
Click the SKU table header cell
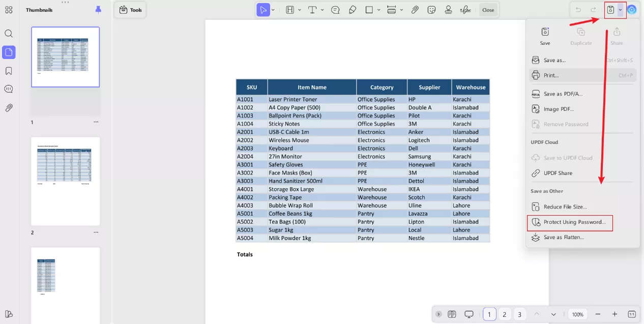point(252,87)
